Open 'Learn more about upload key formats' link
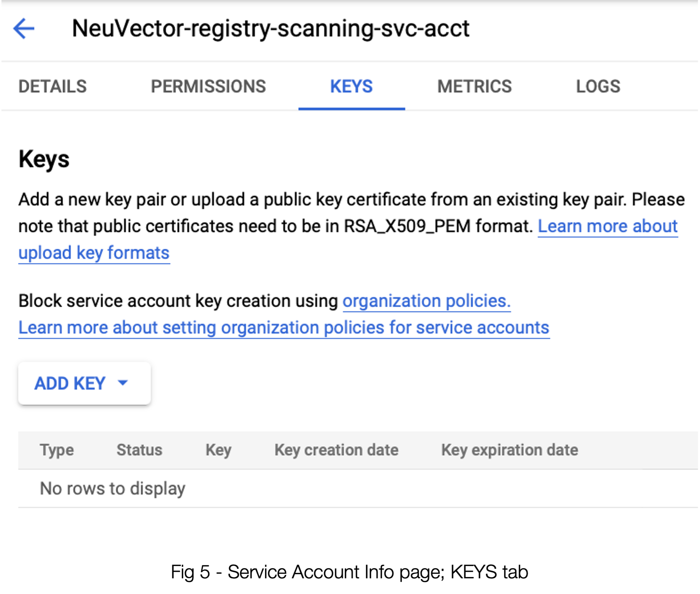Image resolution: width=700 pixels, height=594 pixels. [607, 227]
